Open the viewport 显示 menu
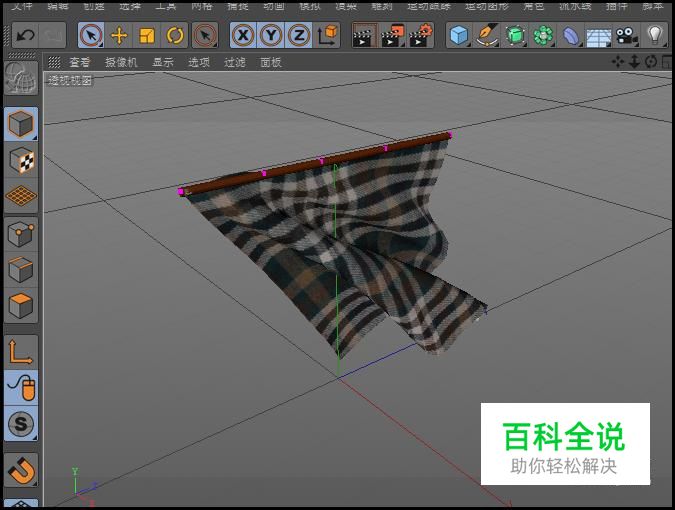Screen dimensions: 675x510 [163, 62]
